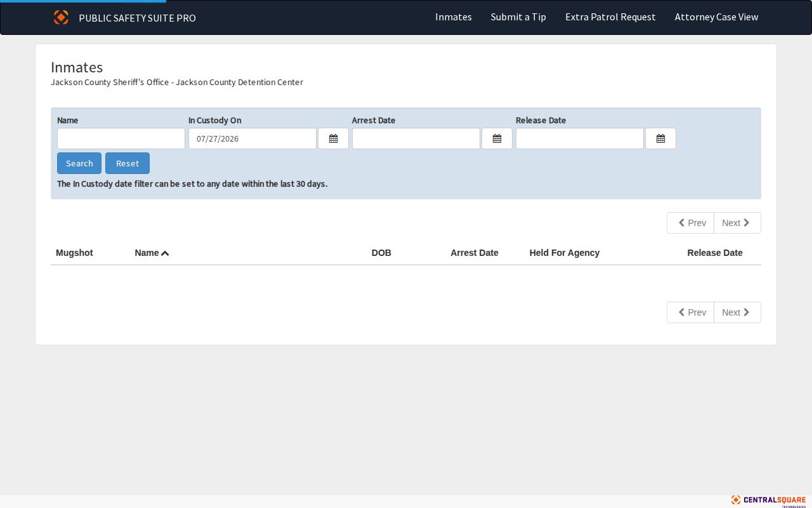Open the In Custody On calendar picker
812x508 pixels.
333,138
